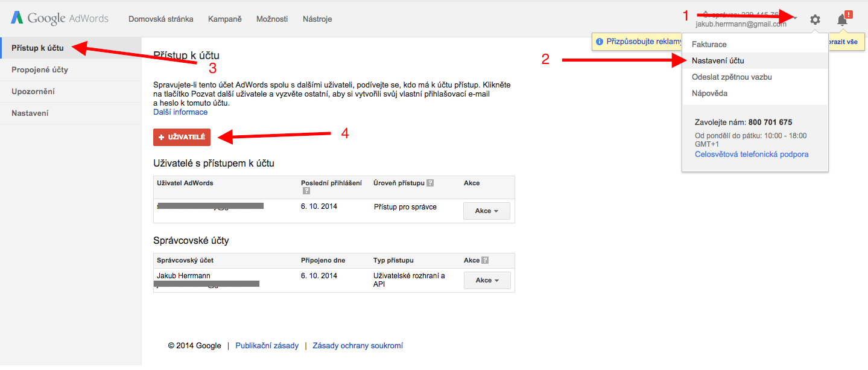The height and width of the screenshot is (370, 868).
Task: Click the Uživatel AdWords column header
Action: tap(185, 183)
